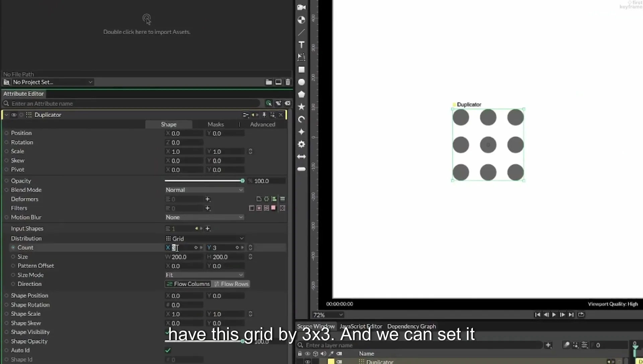Open the JavaScript Editor tab
Image resolution: width=643 pixels, height=364 pixels.
(361, 326)
